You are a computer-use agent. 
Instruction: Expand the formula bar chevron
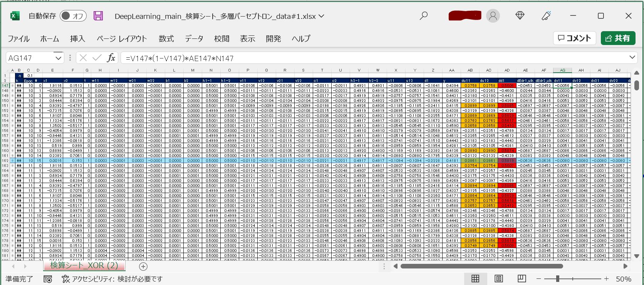pos(632,58)
